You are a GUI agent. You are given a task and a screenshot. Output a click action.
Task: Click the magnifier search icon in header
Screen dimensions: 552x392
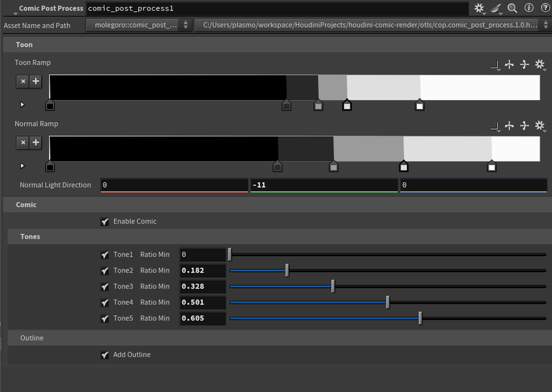pos(512,8)
